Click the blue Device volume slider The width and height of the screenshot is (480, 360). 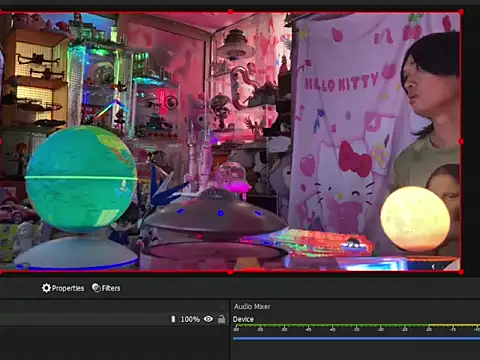(x=356, y=339)
